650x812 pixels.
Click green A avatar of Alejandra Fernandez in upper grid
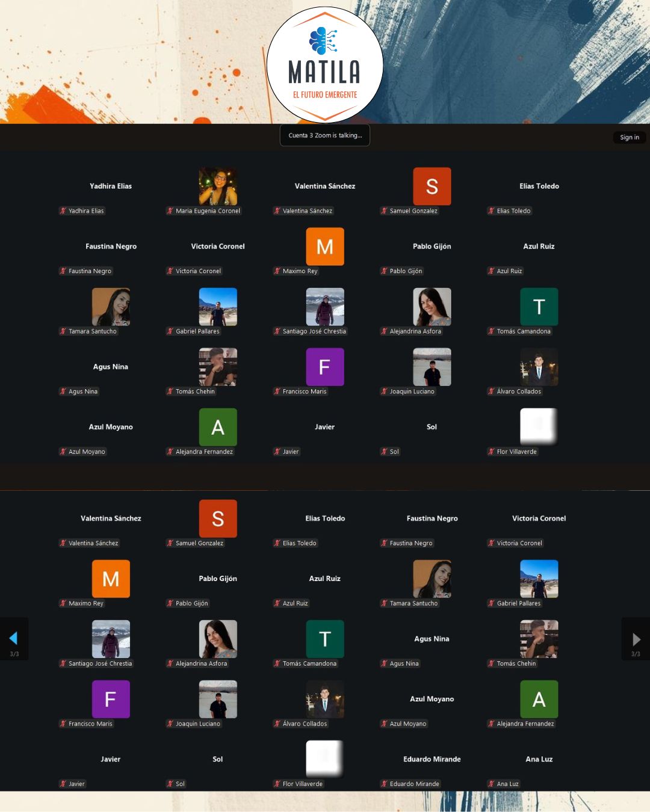point(218,427)
